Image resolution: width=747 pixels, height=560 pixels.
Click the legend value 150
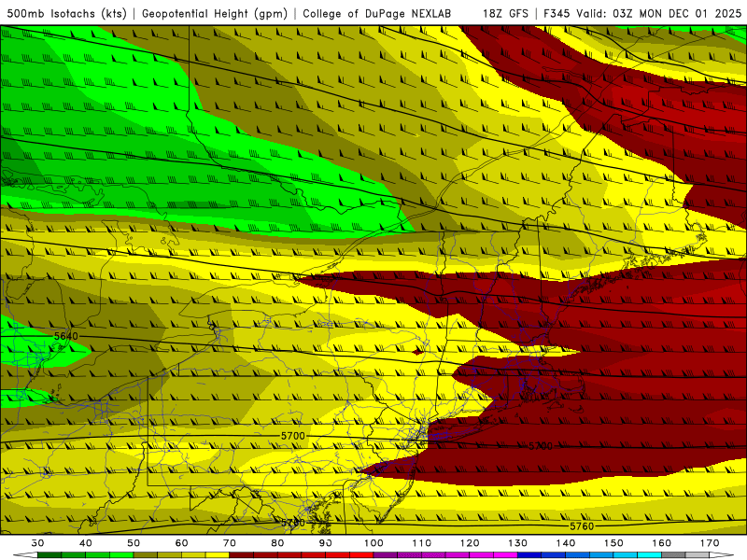(x=613, y=543)
